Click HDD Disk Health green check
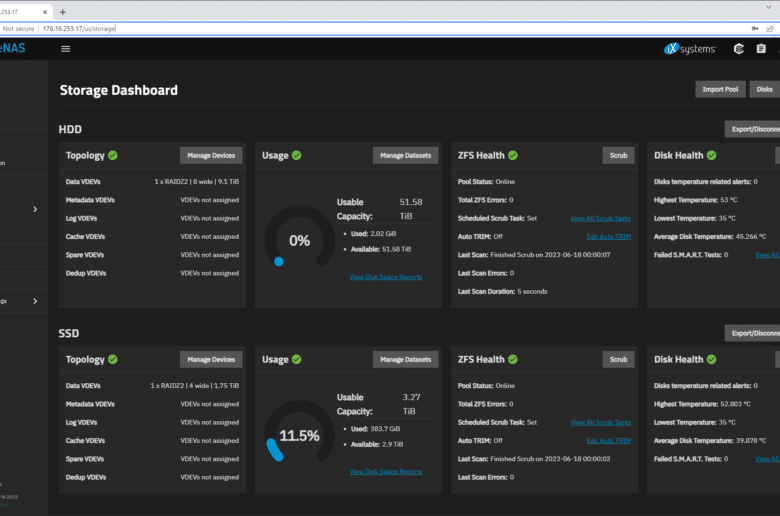 (711, 155)
